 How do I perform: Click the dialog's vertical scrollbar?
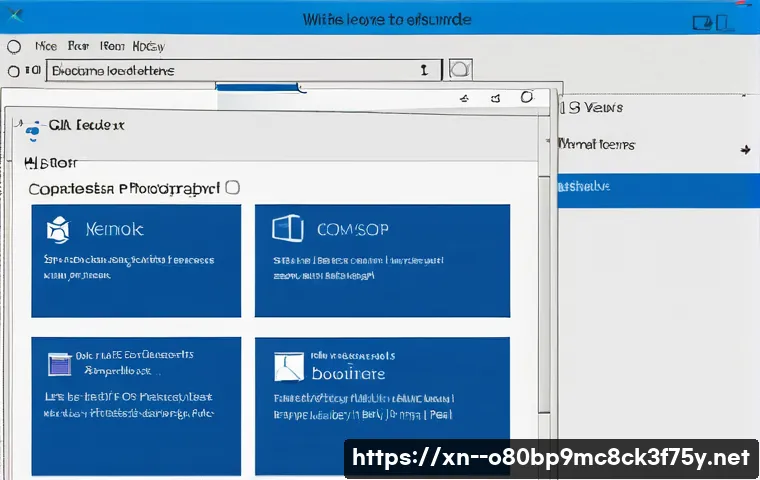pyautogui.click(x=544, y=280)
